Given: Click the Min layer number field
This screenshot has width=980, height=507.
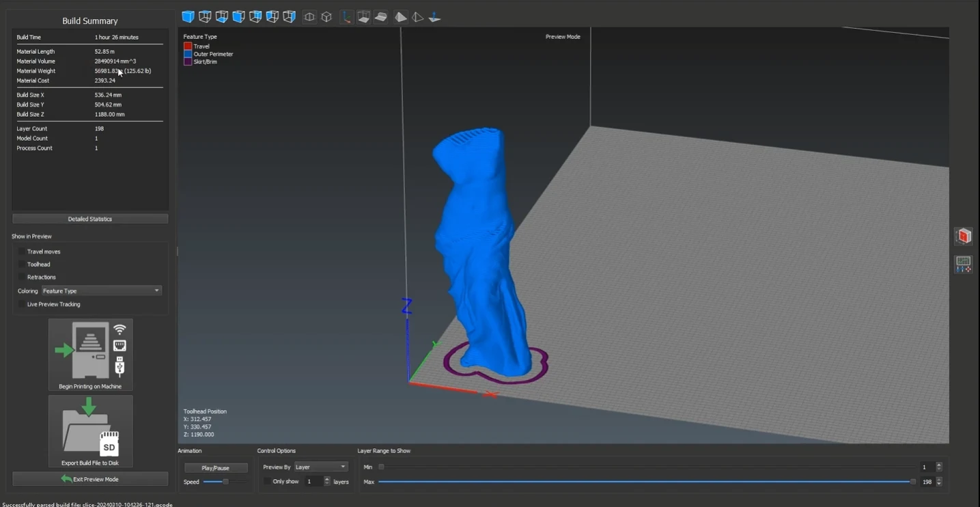Looking at the screenshot, I should click(927, 467).
